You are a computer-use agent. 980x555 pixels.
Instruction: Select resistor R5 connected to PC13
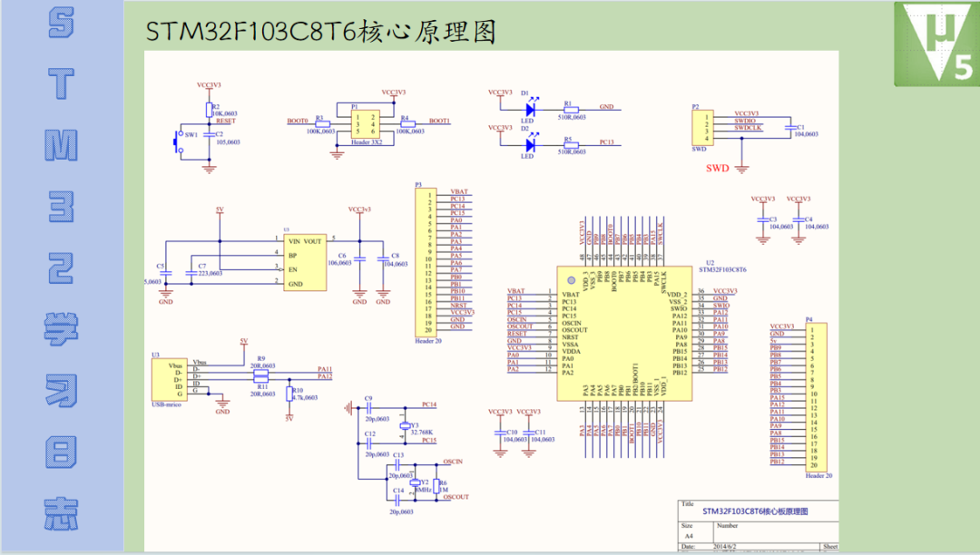click(570, 145)
